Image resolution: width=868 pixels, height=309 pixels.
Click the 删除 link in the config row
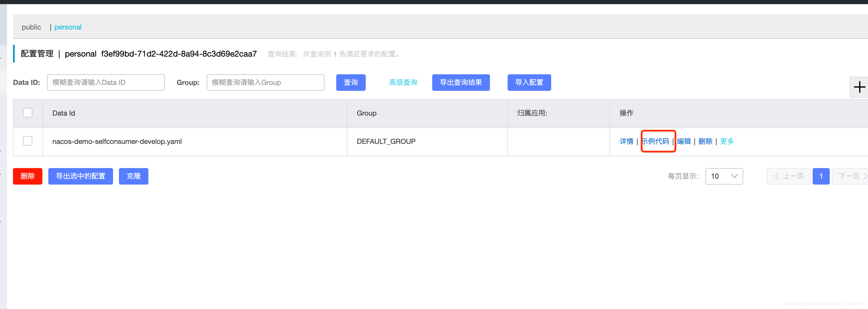[705, 141]
